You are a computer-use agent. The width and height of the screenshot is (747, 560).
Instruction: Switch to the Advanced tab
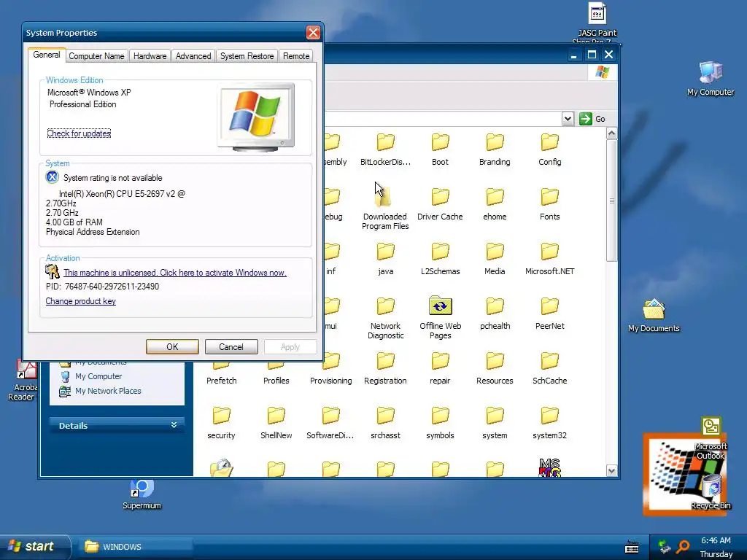[193, 56]
